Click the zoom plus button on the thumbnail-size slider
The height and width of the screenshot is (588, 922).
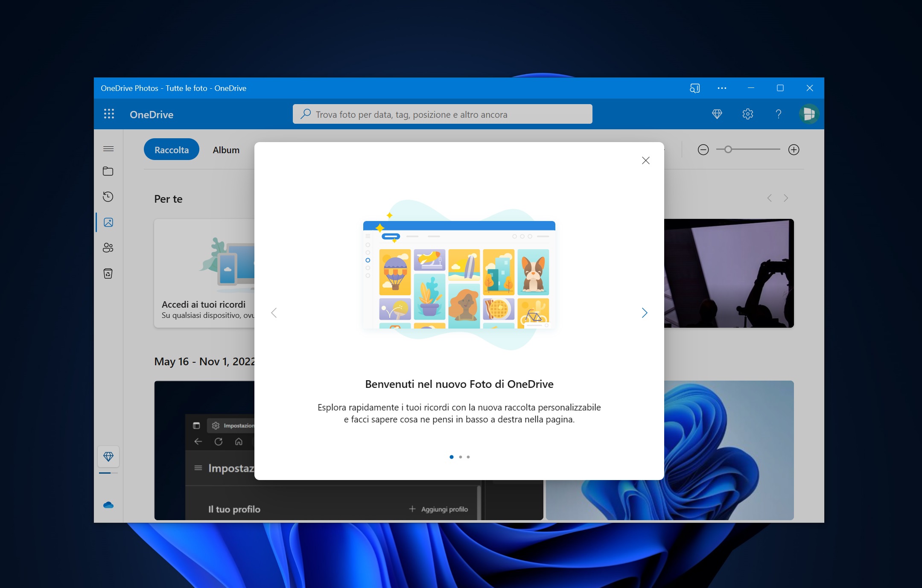794,150
